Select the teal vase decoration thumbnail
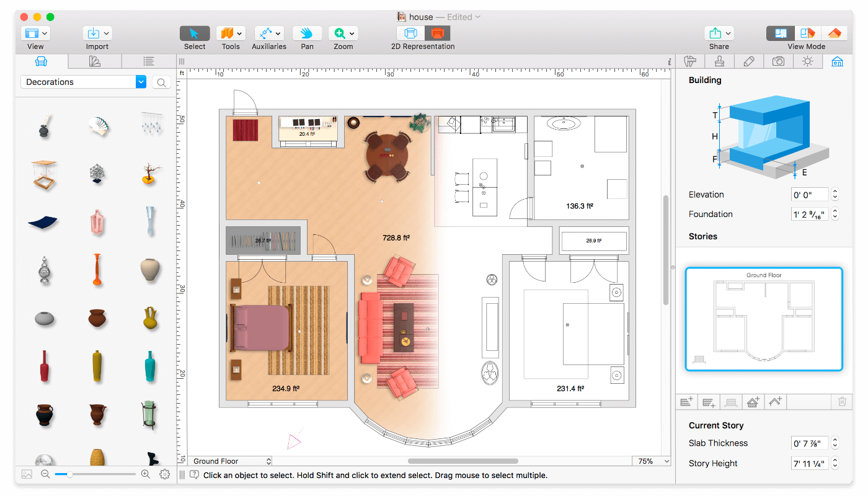The height and width of the screenshot is (496, 868). (x=149, y=366)
